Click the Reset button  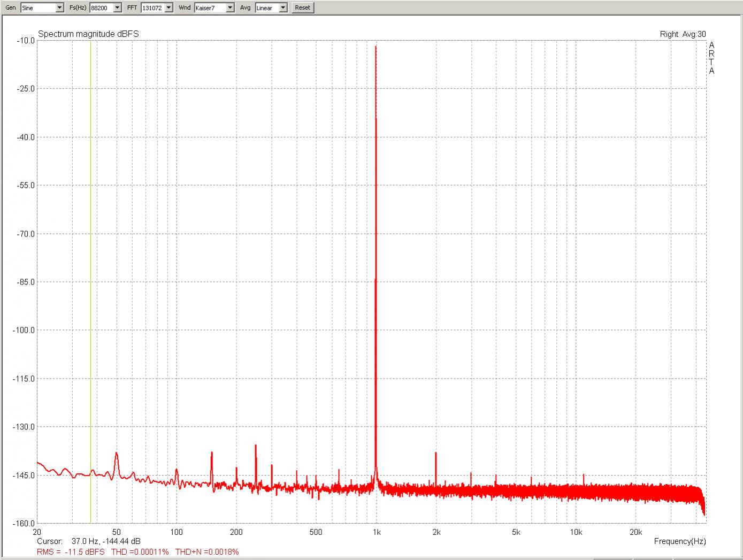click(302, 7)
